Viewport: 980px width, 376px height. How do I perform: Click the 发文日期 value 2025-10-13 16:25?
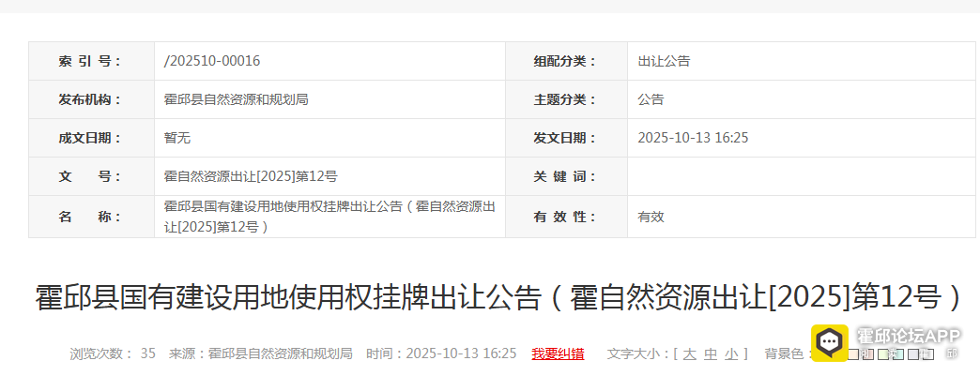pyautogui.click(x=693, y=138)
